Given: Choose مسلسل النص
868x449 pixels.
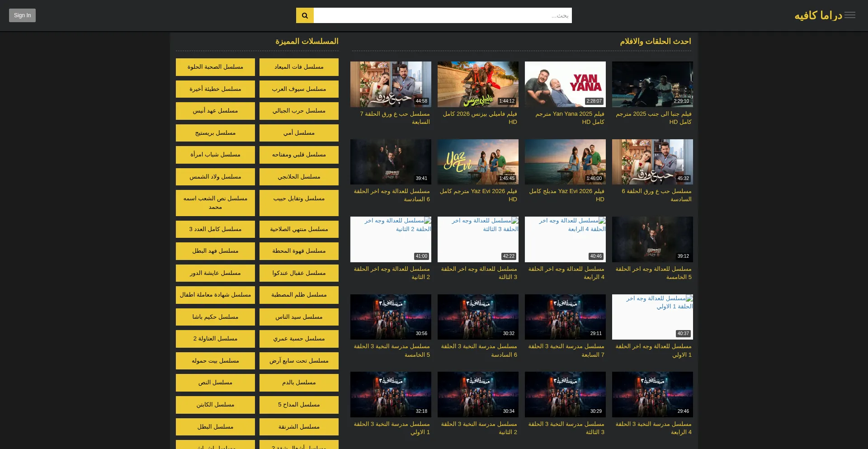Looking at the screenshot, I should pos(215,383).
